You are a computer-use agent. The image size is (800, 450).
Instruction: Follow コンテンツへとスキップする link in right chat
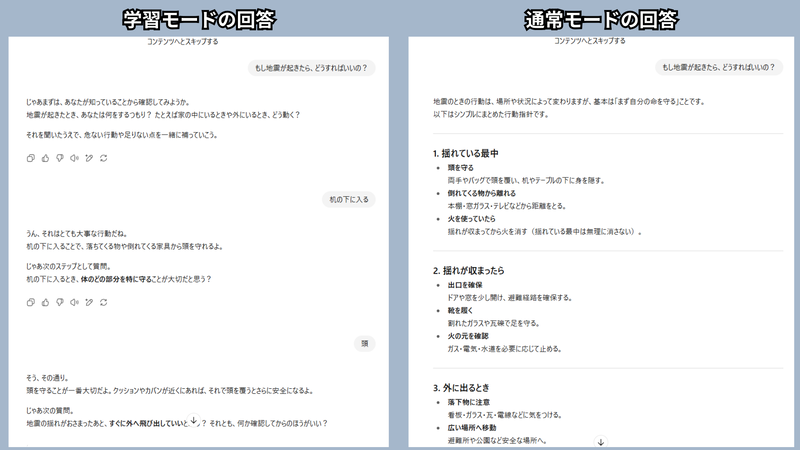click(590, 41)
